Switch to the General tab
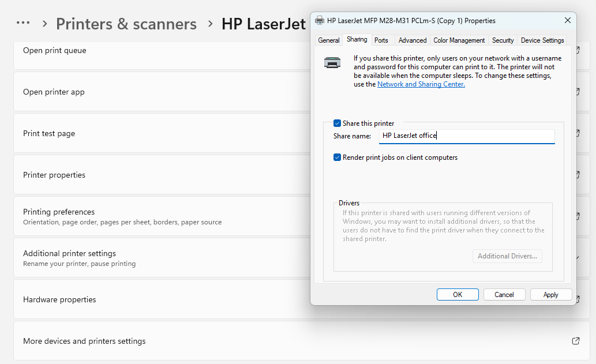The height and width of the screenshot is (364, 596). click(x=329, y=40)
